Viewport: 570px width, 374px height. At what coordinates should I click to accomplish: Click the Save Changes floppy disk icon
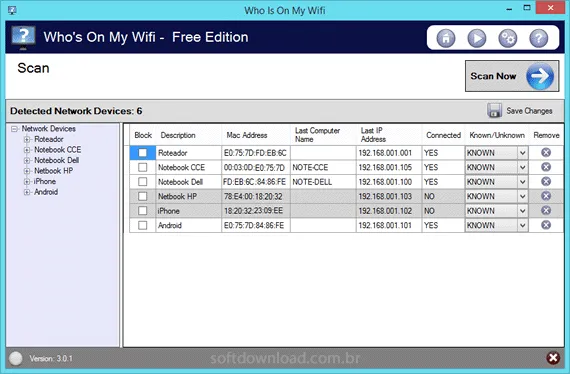click(x=494, y=110)
